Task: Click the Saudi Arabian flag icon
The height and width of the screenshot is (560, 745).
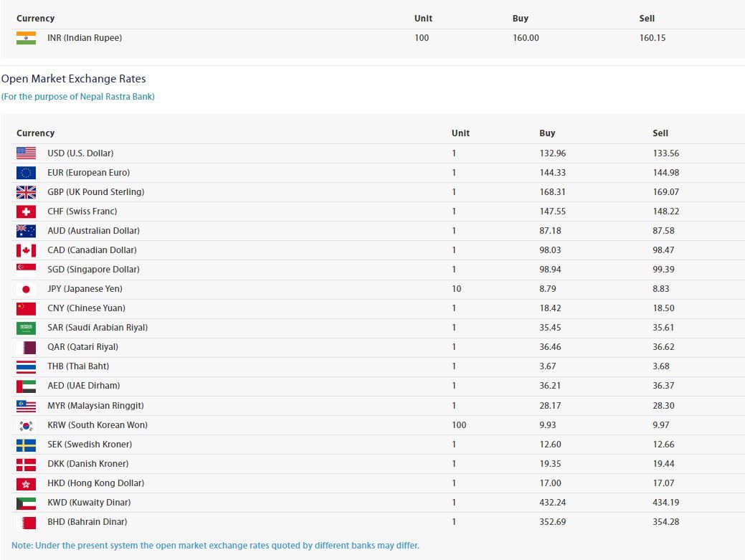Action: pos(26,328)
